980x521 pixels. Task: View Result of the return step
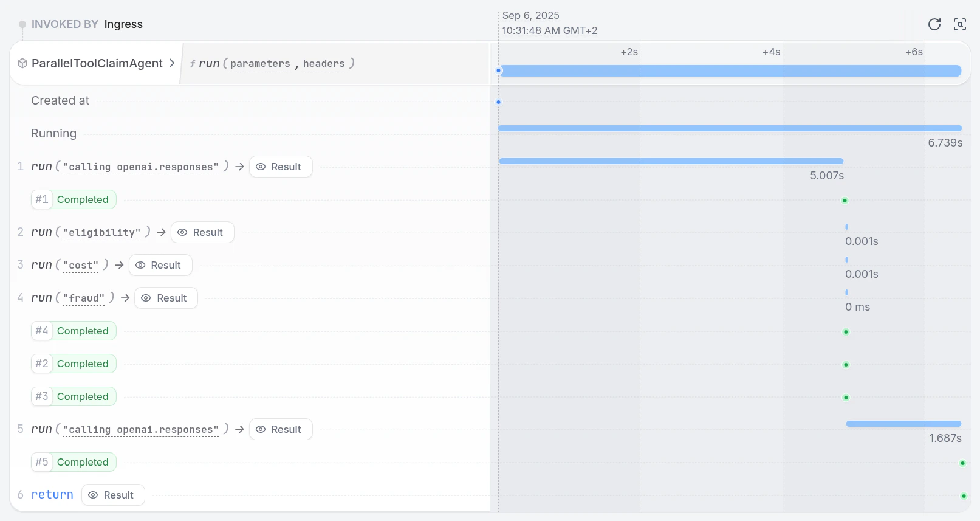coord(113,495)
